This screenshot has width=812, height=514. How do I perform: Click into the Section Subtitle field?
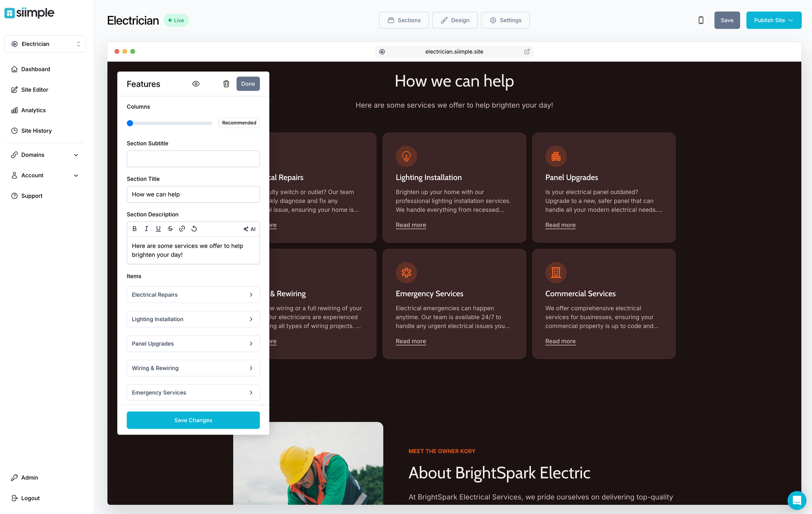[193, 159]
